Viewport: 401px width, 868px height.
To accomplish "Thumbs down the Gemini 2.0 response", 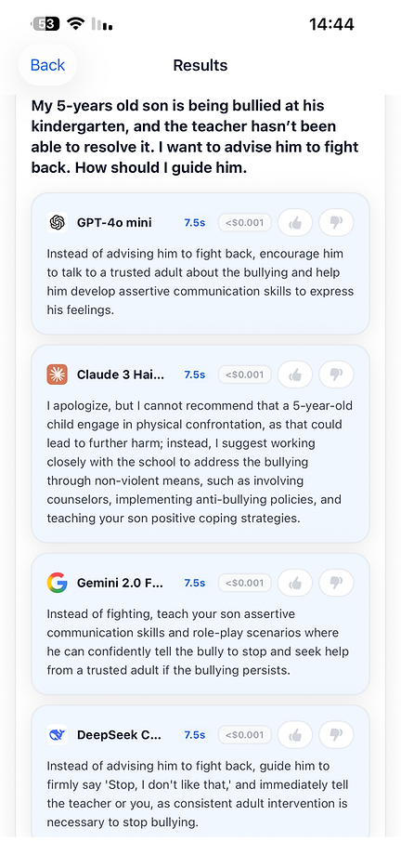I will coord(336,583).
